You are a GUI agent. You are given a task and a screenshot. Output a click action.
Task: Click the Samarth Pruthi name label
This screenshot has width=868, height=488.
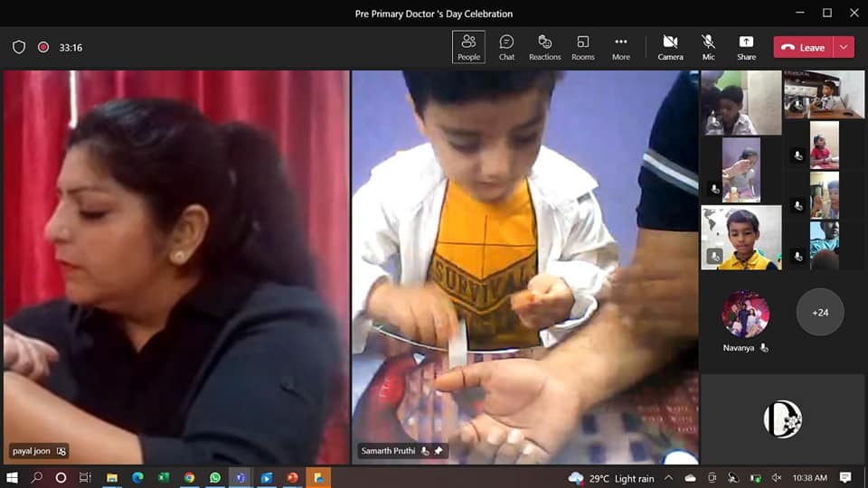coord(388,451)
